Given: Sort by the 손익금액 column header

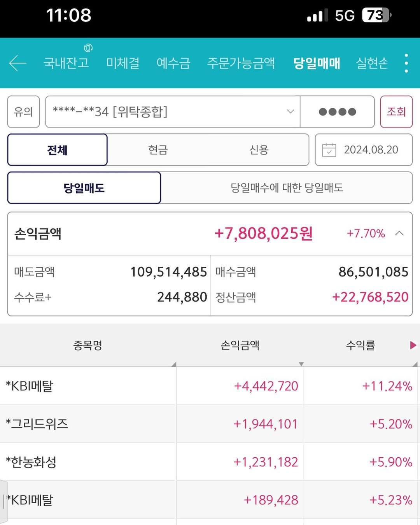Looking at the screenshot, I should pos(240,345).
